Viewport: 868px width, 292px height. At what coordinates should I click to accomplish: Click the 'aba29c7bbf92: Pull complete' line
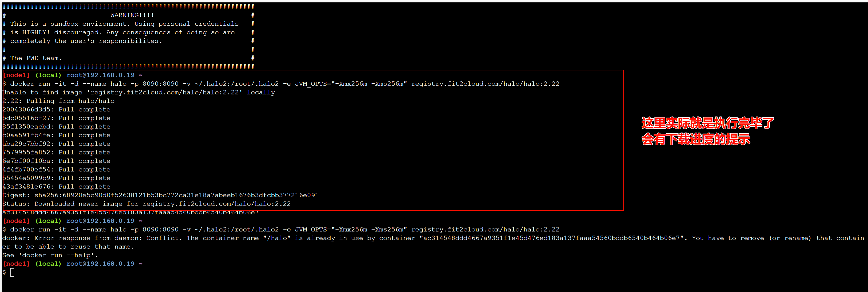coord(57,144)
